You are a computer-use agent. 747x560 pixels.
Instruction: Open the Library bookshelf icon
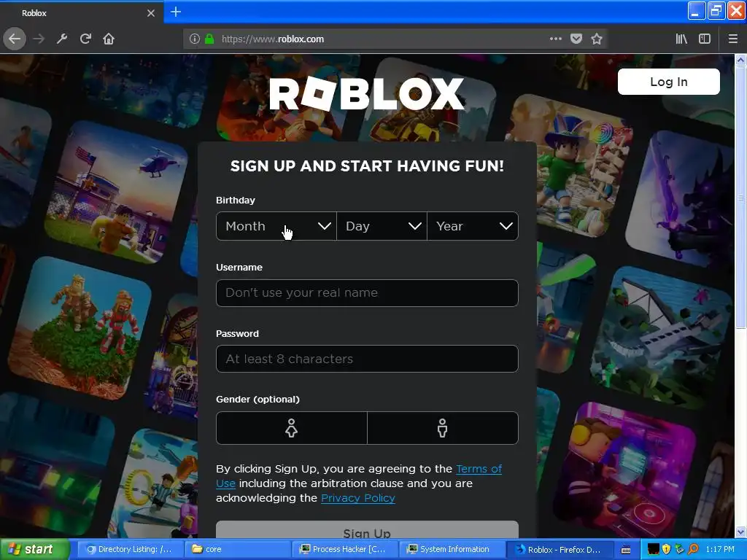pyautogui.click(x=681, y=39)
